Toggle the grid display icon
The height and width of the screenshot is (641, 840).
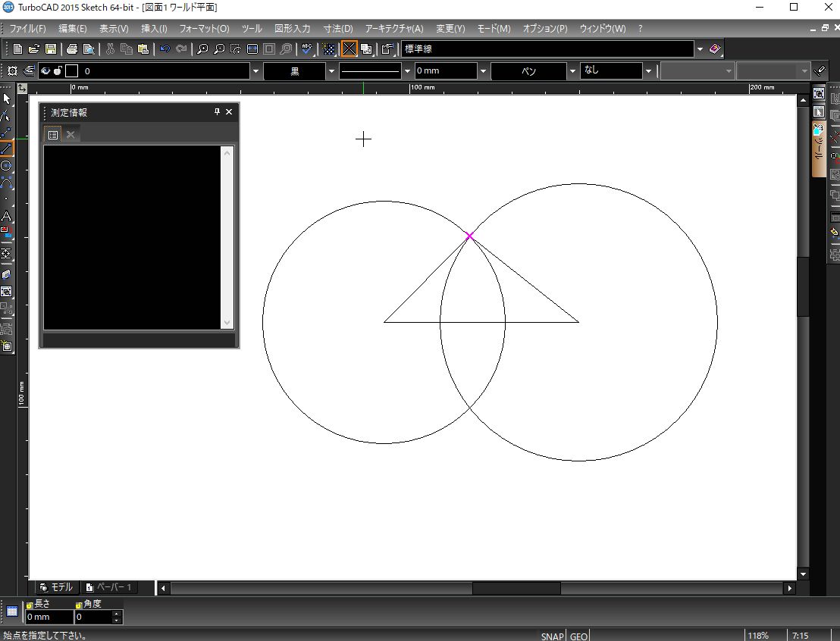point(328,49)
